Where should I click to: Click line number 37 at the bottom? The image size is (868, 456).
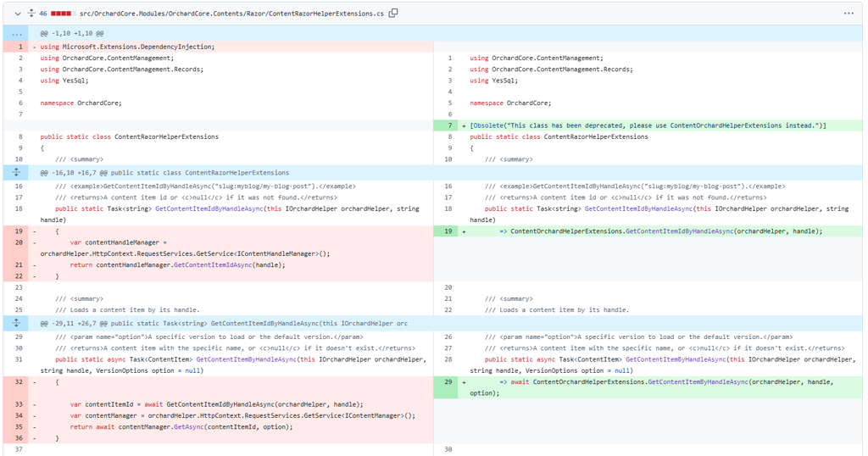(x=17, y=449)
